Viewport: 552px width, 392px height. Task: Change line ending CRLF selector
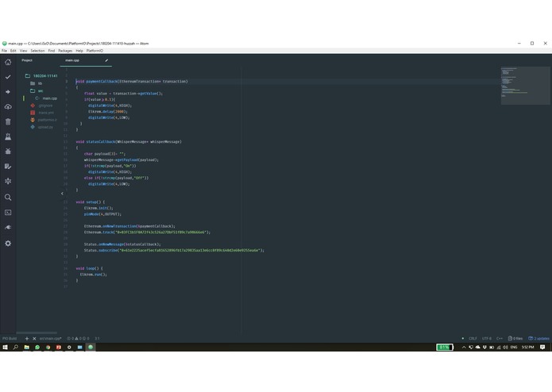[473, 339]
